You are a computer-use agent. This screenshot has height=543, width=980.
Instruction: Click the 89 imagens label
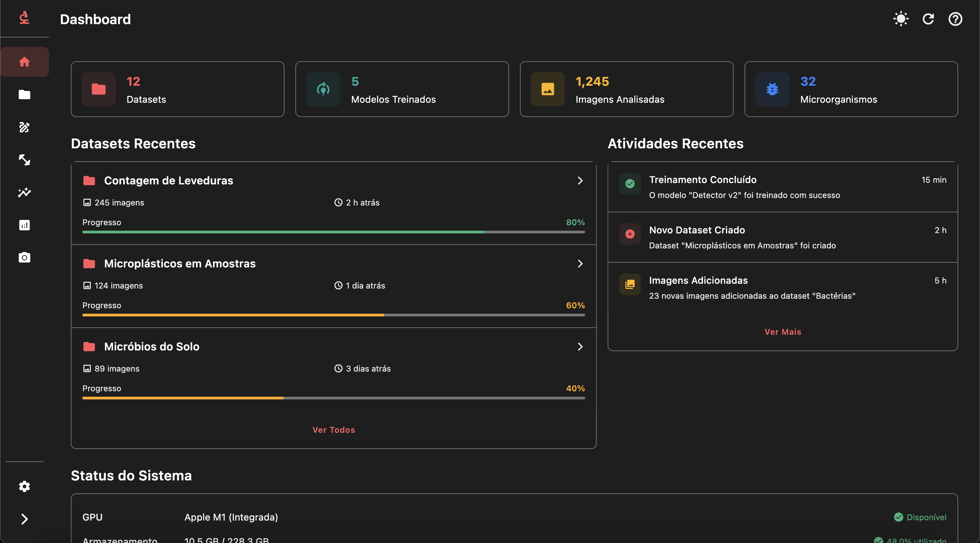(x=117, y=368)
